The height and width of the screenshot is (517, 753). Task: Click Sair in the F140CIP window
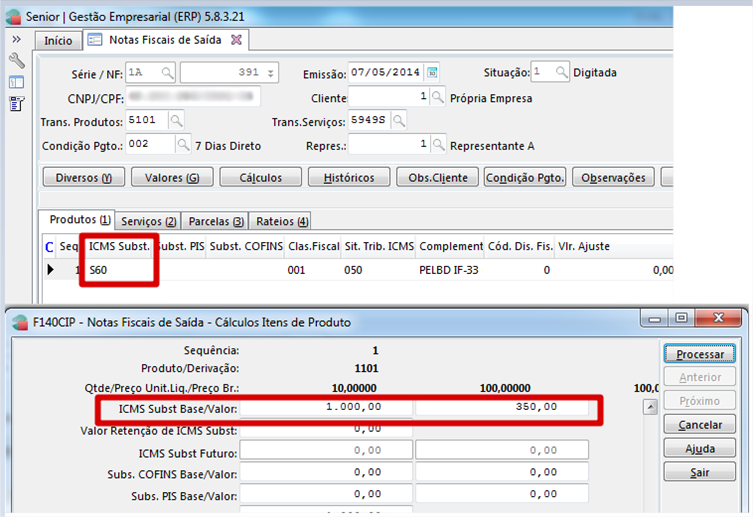click(700, 472)
